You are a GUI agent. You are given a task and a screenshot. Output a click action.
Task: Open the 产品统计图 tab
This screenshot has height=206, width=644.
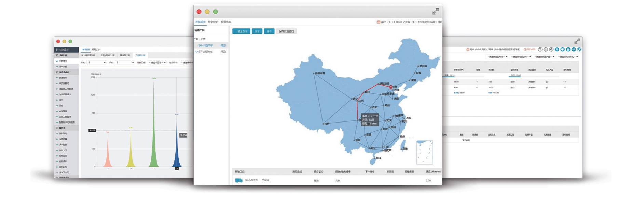pyautogui.click(x=140, y=55)
